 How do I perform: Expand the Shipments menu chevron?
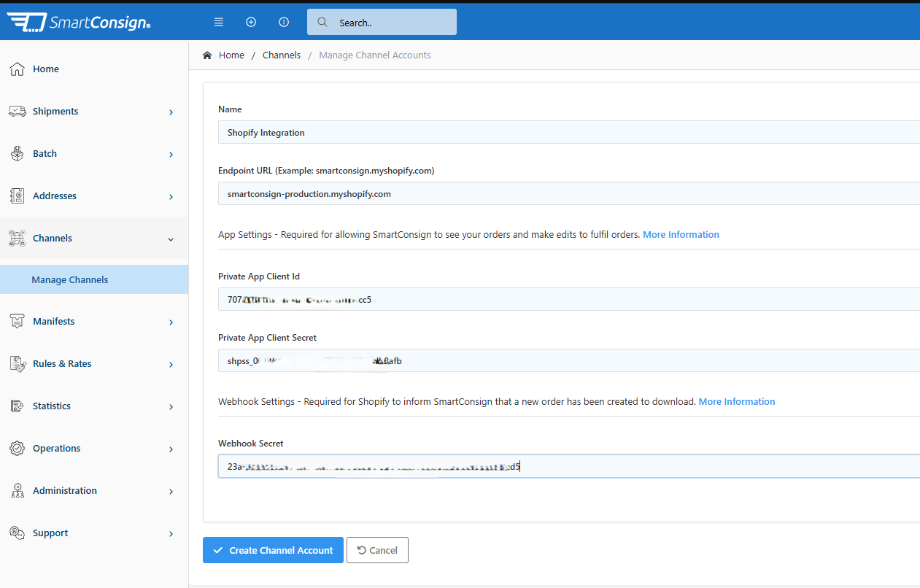[171, 112]
